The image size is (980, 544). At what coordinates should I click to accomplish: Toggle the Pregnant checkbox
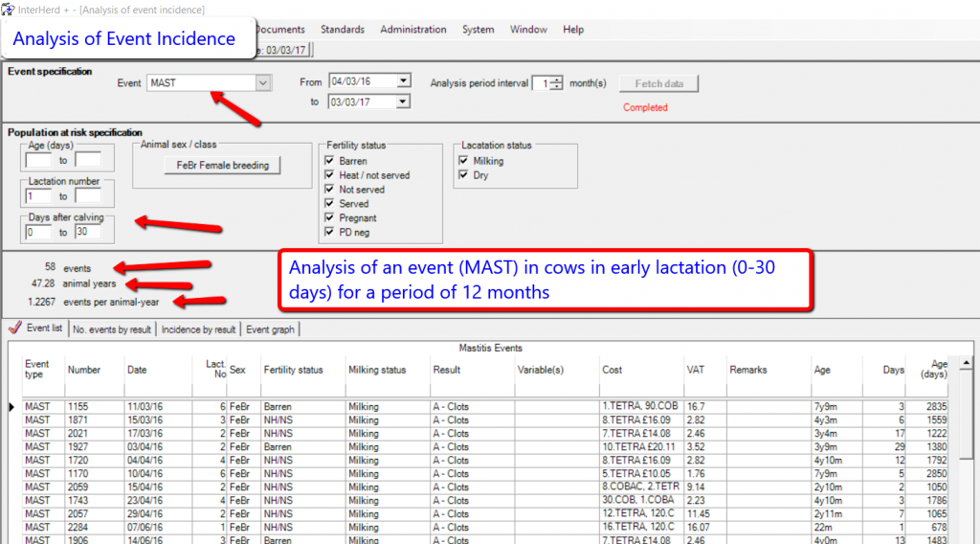coord(329,218)
